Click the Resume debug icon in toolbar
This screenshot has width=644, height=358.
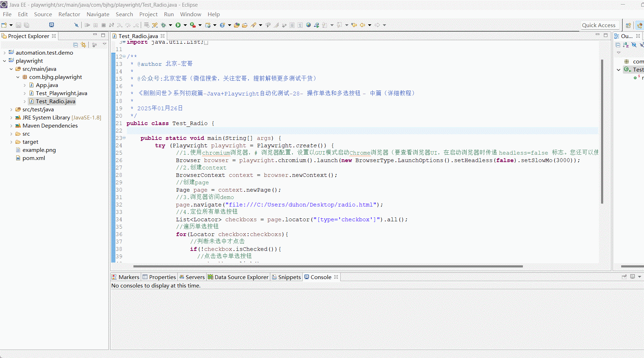pos(87,25)
